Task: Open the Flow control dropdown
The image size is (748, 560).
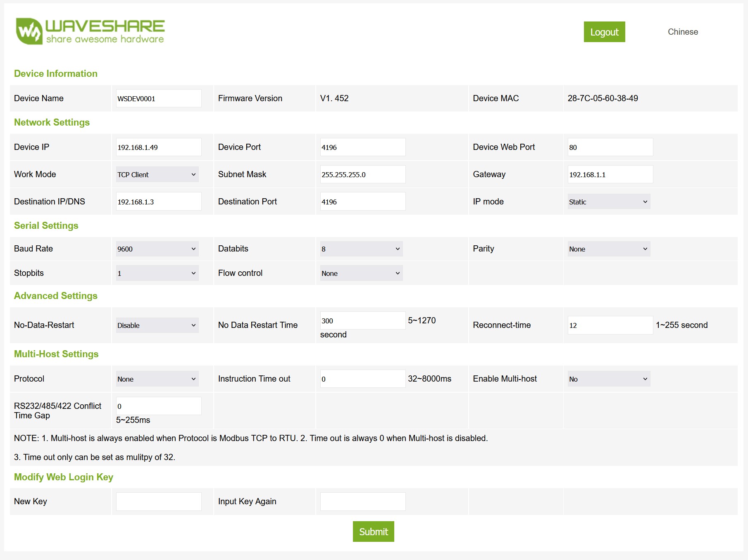Action: [x=360, y=273]
